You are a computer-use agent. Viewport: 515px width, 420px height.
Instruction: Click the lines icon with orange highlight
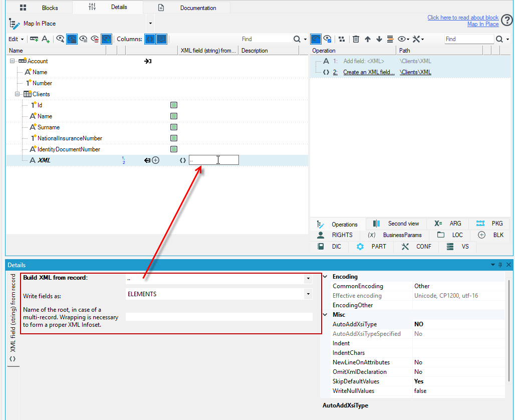[x=390, y=39]
